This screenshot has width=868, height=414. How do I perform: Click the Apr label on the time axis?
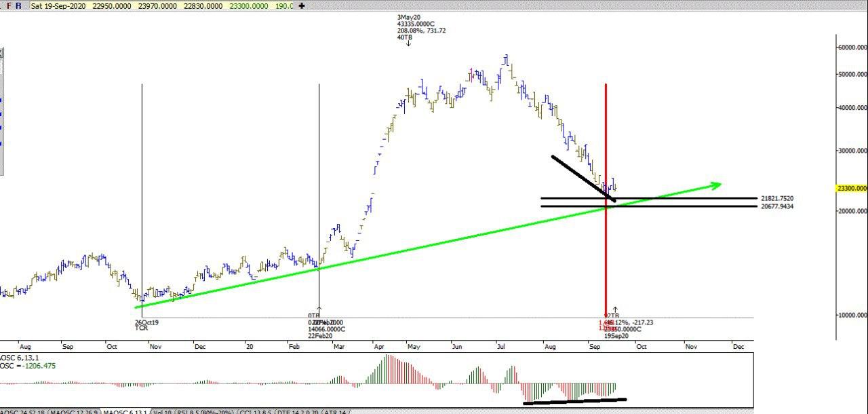pyautogui.click(x=378, y=346)
